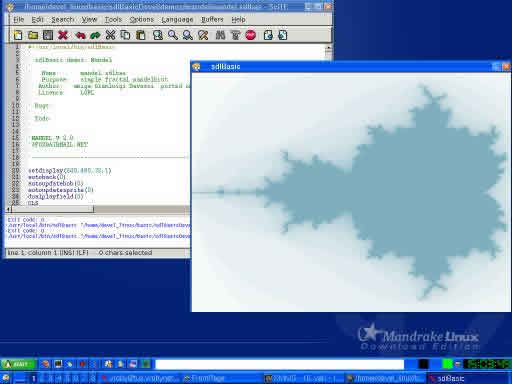Redo with the green forward arrow
Viewport: 512px width, 384px height.
(x=95, y=35)
